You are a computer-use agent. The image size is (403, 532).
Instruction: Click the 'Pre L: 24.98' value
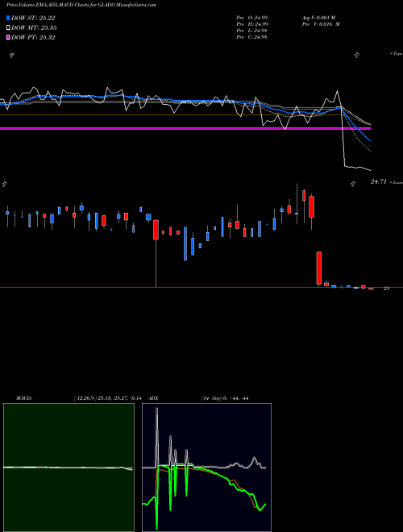(251, 31)
